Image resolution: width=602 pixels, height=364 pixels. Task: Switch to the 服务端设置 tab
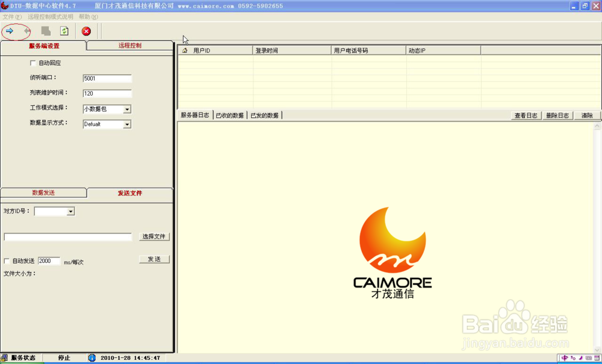(44, 46)
